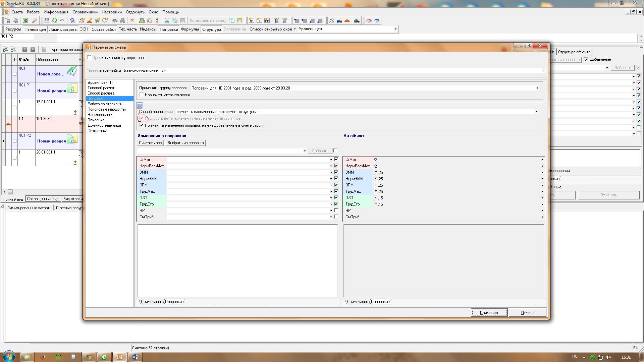Open Список открытых окон dropdown
644x362 pixels.
(272, 29)
